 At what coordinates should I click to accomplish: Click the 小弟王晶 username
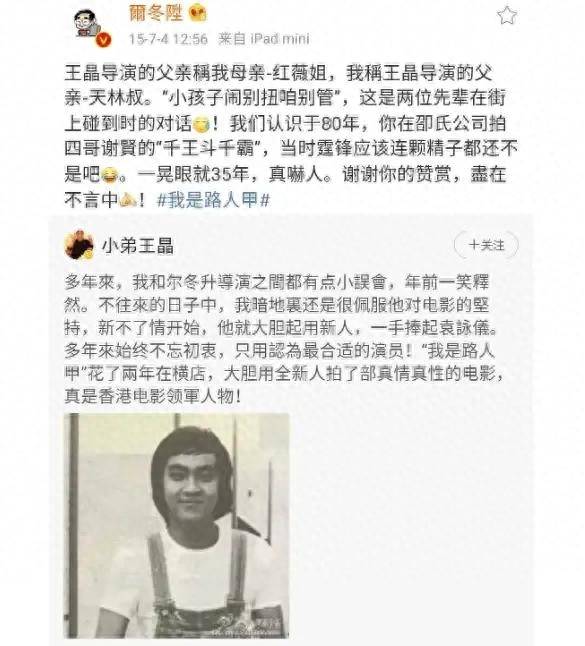click(138, 246)
